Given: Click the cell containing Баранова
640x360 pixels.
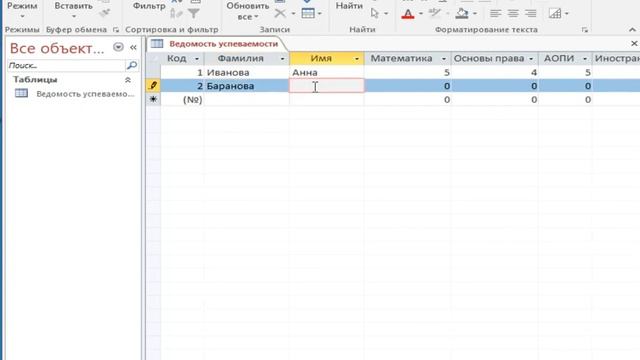Looking at the screenshot, I should click(x=247, y=86).
